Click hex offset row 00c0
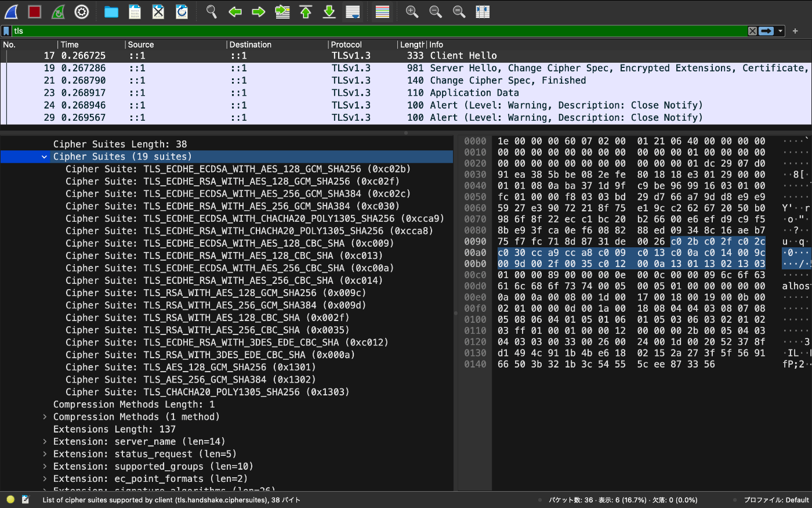 475,275
